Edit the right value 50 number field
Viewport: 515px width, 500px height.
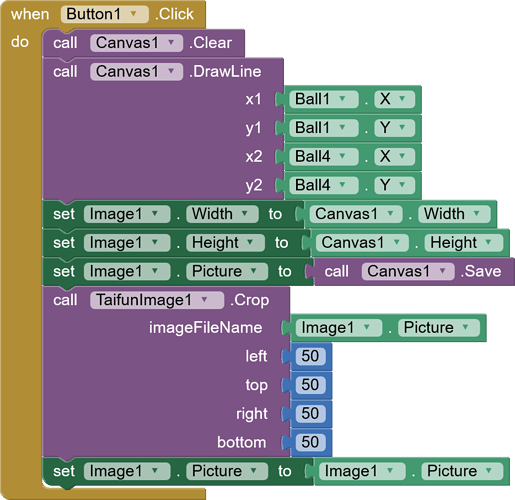(x=310, y=414)
